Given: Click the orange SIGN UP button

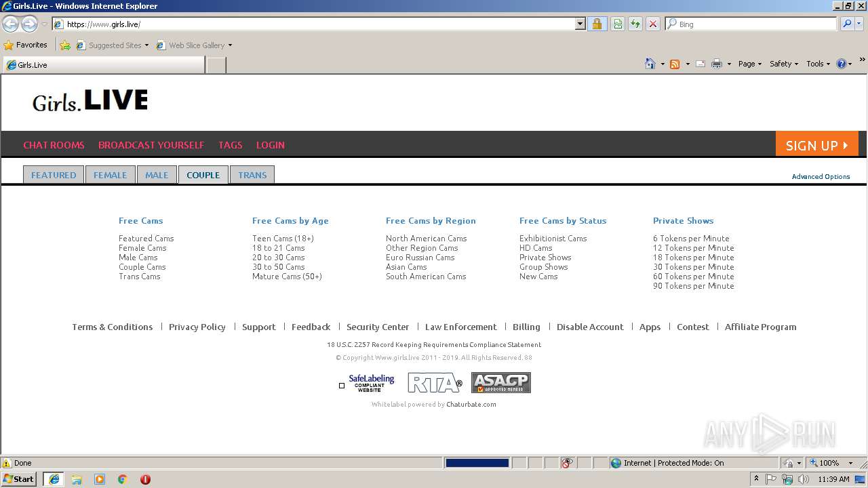Looking at the screenshot, I should click(817, 144).
